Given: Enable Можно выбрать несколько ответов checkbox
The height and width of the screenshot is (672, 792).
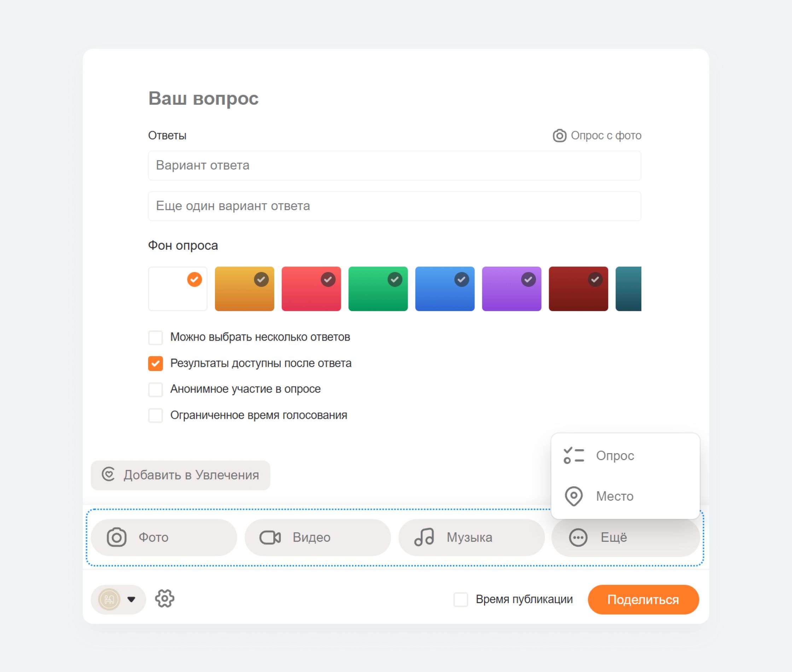Looking at the screenshot, I should [155, 337].
